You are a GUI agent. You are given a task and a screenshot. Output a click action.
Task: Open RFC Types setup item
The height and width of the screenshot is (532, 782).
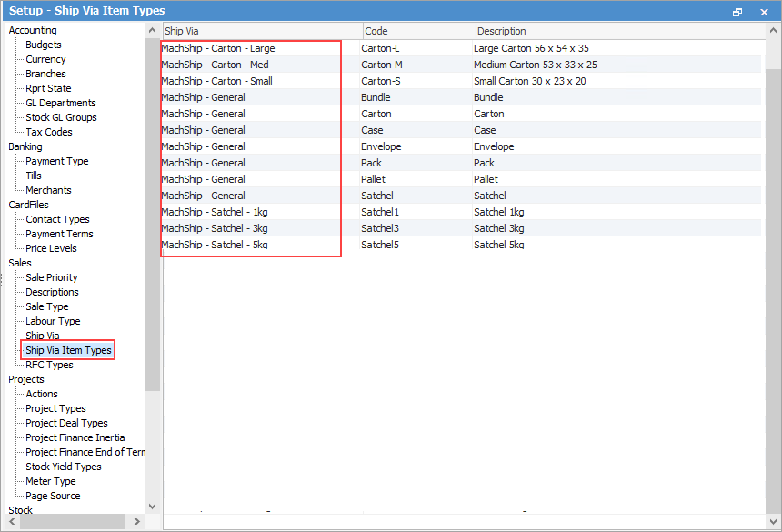[x=49, y=365]
